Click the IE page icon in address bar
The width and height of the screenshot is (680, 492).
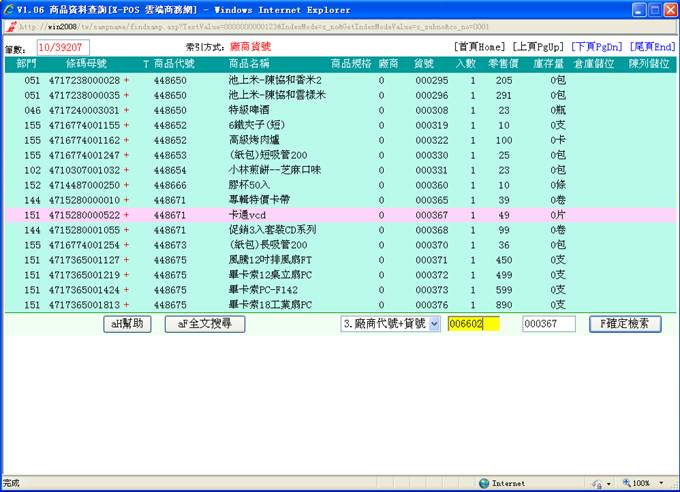pos(9,27)
